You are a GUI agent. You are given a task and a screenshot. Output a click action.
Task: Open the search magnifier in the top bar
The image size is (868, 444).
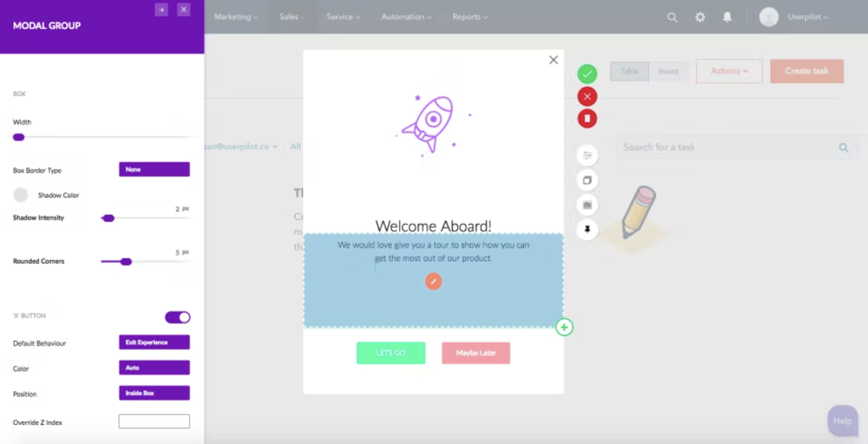(x=672, y=17)
